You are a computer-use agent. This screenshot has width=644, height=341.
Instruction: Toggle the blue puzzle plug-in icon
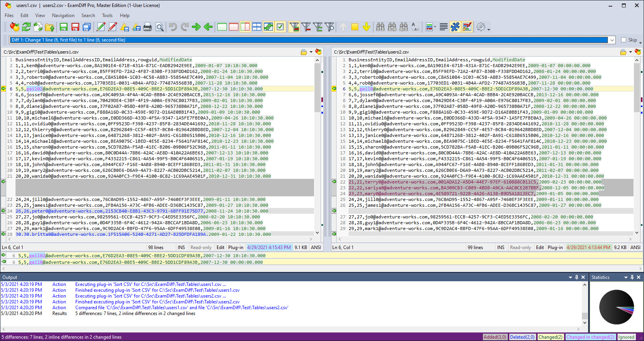[x=455, y=27]
